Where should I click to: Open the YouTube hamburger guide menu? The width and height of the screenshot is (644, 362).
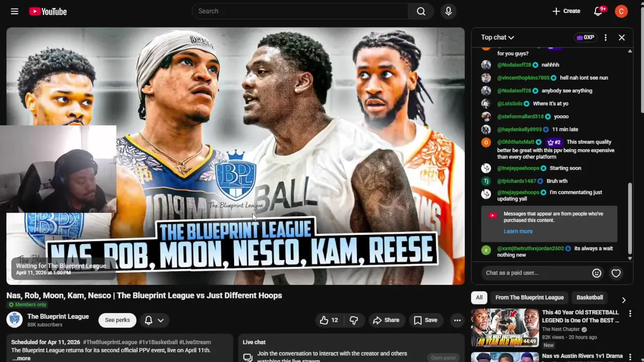[15, 11]
